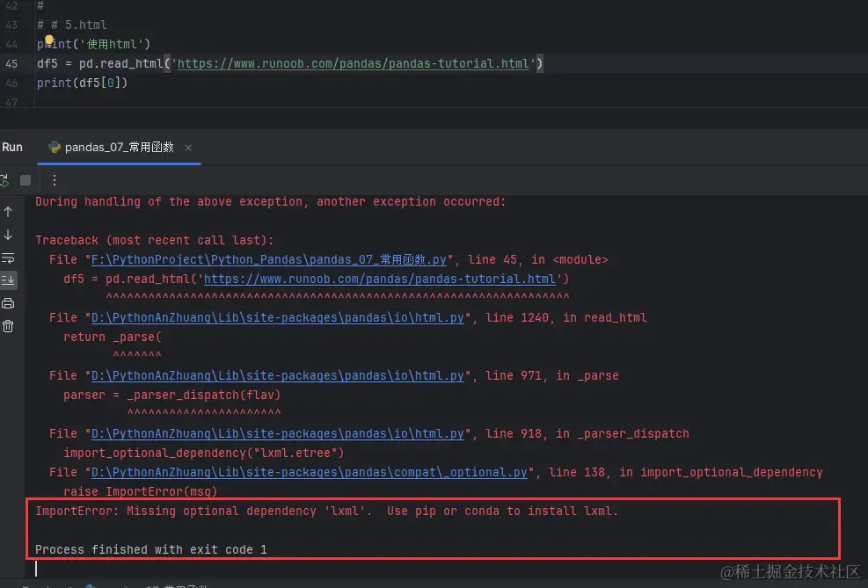Click 'parser = _parser_dispatch(flav)' line

pyautogui.click(x=172, y=395)
